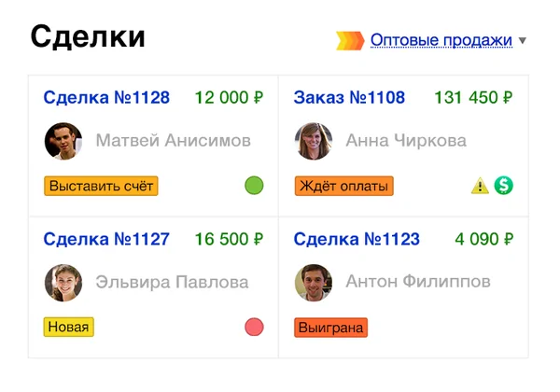
Task: Click the green status dot on deal №1128
Action: pos(254,186)
